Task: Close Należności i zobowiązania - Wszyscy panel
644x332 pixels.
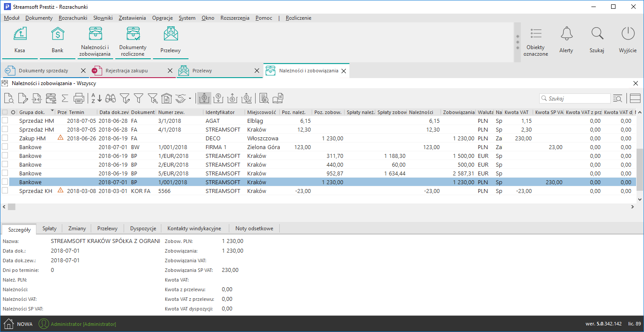Action: tap(636, 83)
